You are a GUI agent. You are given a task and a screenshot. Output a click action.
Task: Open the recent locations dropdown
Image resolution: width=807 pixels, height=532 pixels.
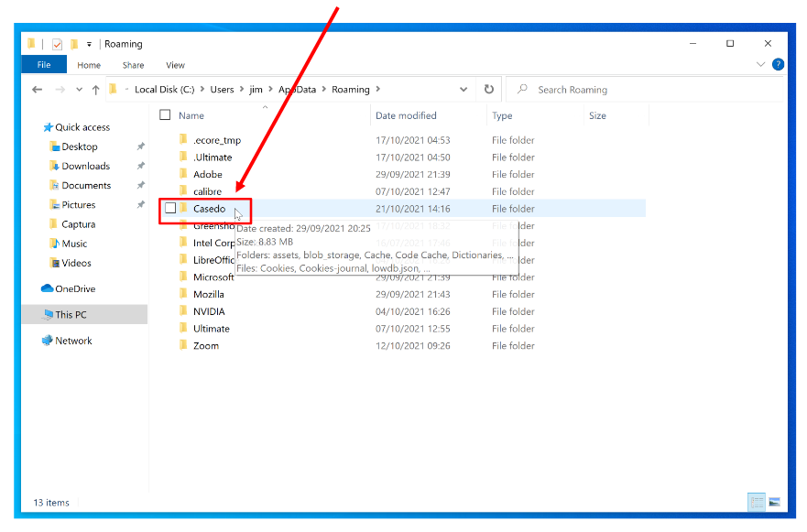[x=79, y=90]
